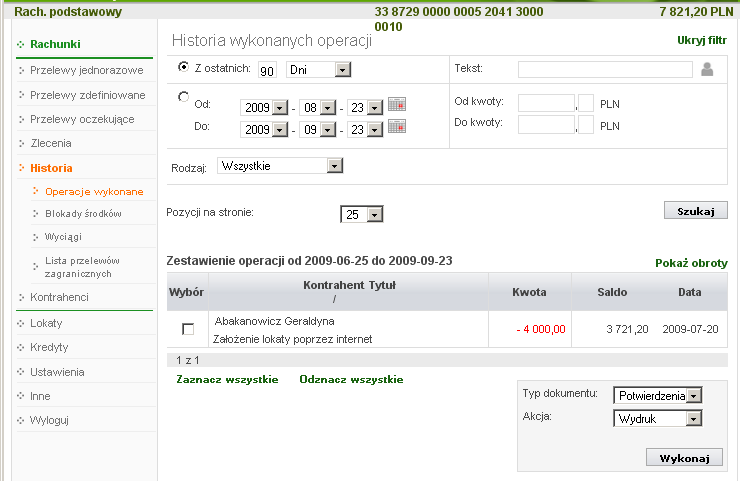Screen dimensions: 740x481
Task: Open Wyciągi submenu item
Action: (x=63, y=237)
